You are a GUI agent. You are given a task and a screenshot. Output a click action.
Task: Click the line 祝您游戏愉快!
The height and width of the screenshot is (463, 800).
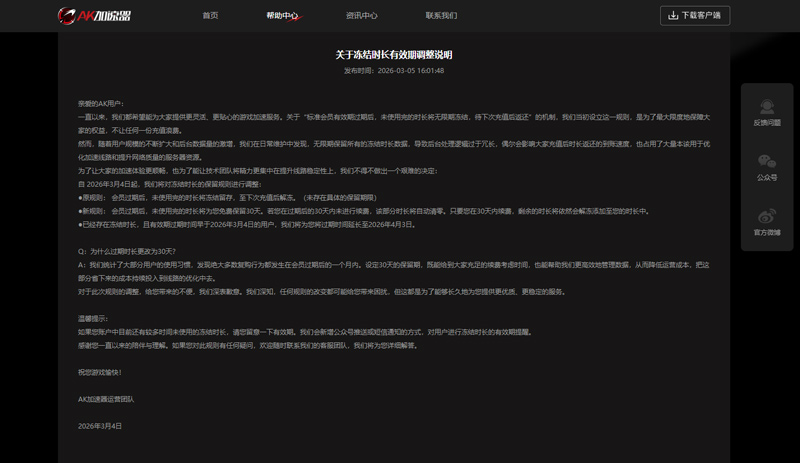click(99, 373)
